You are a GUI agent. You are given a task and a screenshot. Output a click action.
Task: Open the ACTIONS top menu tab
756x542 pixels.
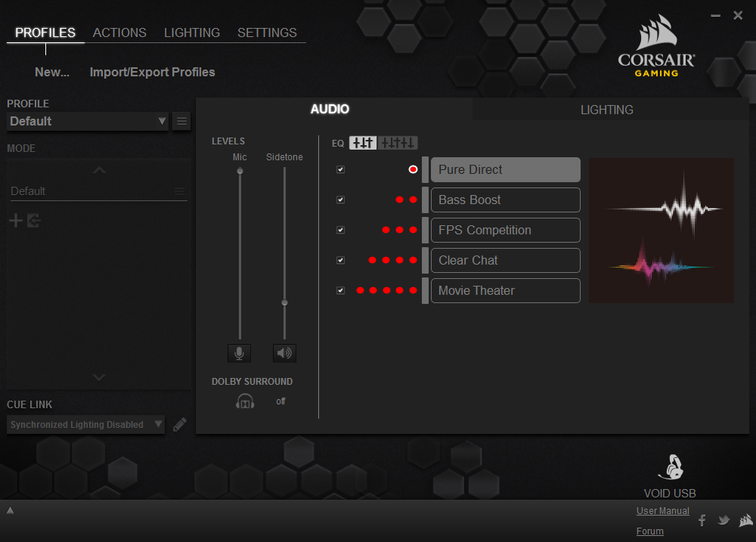(x=119, y=33)
